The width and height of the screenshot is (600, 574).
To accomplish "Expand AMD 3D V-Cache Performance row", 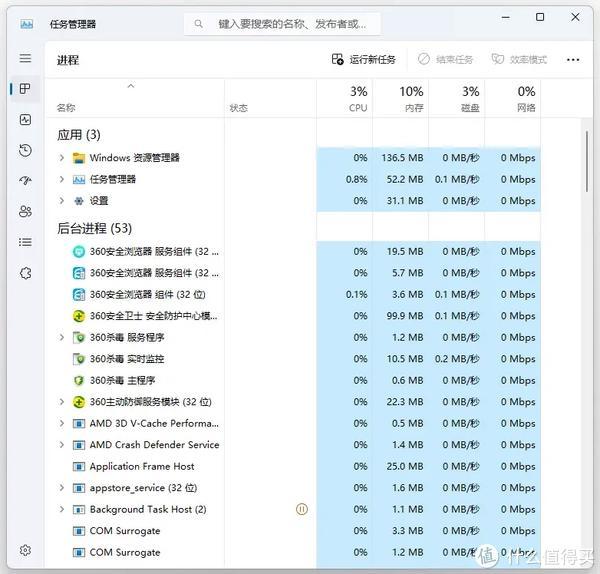I will click(x=62, y=423).
